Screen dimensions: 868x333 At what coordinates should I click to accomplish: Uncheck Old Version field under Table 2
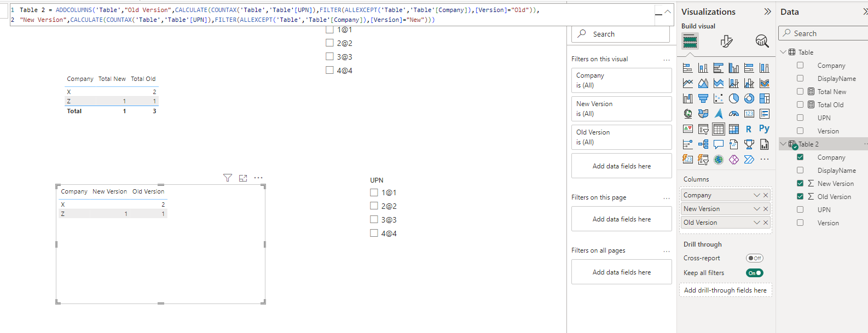[x=800, y=196]
